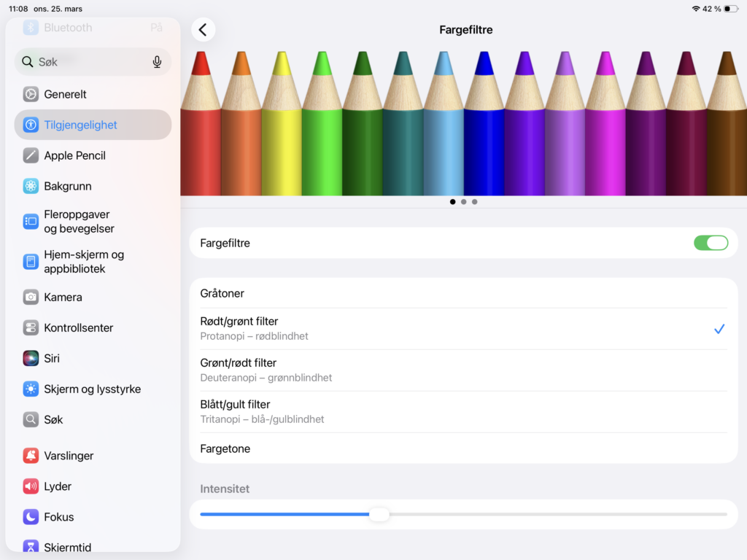Open Apple Pencil settings icon
747x560 pixels.
(x=31, y=155)
